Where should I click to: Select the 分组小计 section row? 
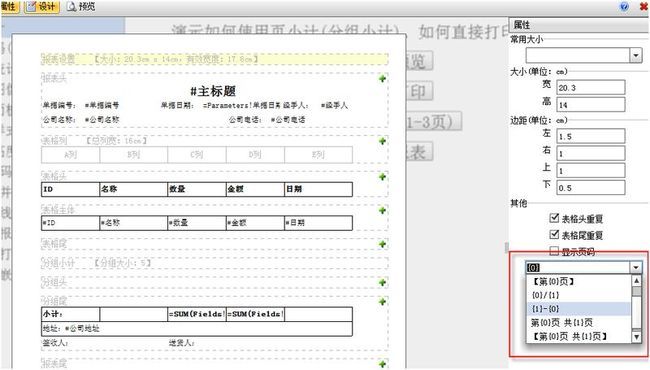pyautogui.click(x=215, y=263)
